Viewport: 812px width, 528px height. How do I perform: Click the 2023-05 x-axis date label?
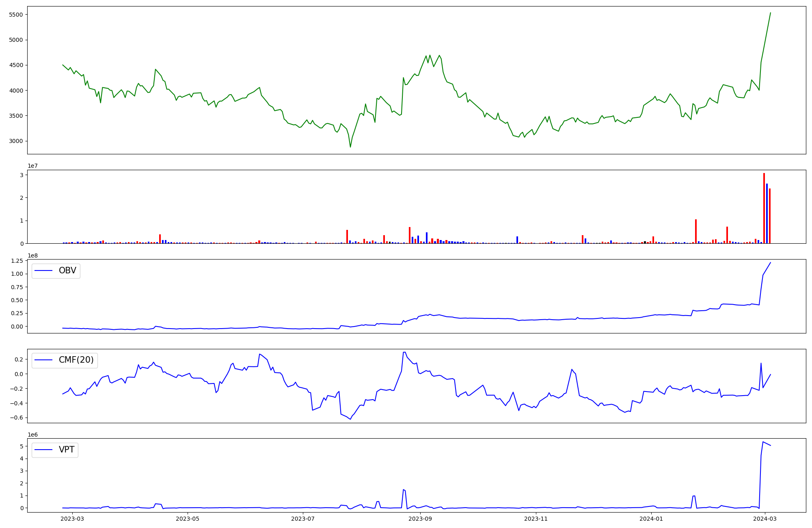188,519
